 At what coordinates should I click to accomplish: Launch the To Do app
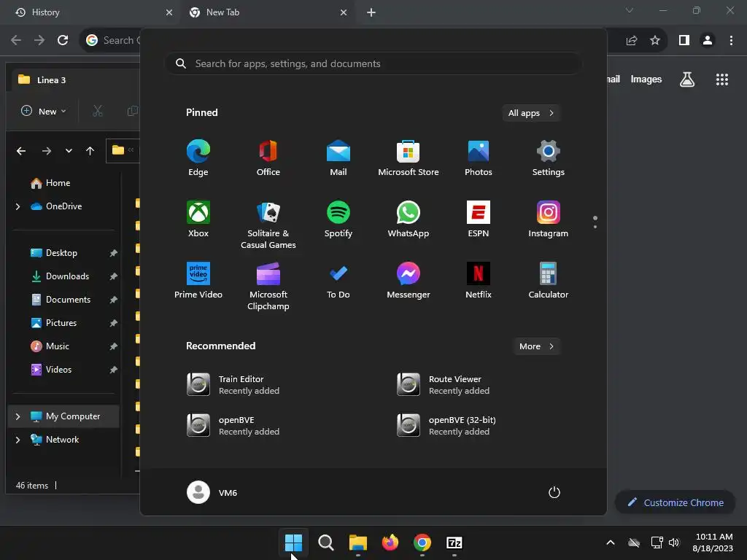click(x=338, y=281)
